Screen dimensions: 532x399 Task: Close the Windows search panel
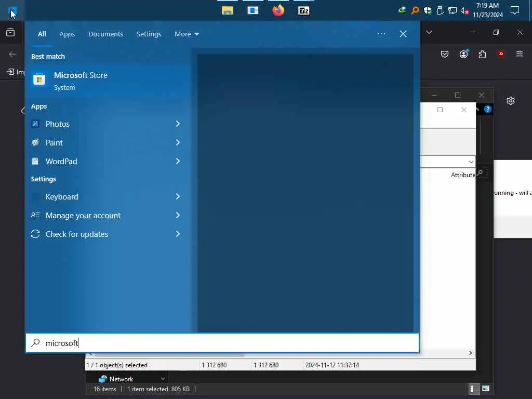[x=403, y=34]
